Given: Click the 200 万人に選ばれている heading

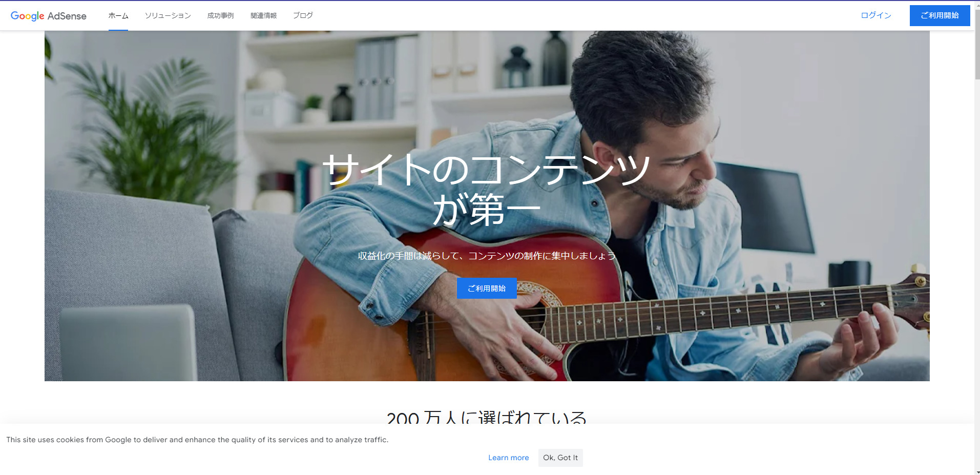Looking at the screenshot, I should click(x=487, y=417).
